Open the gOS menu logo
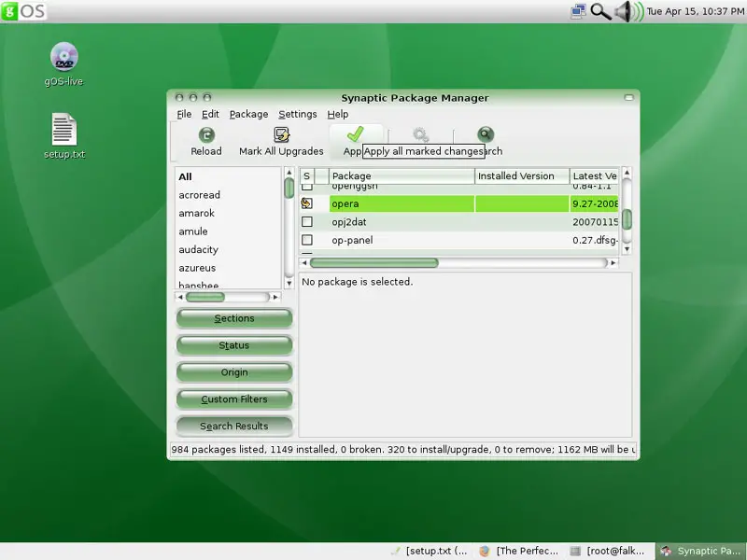Screen dimensions: 747x560 [24, 10]
